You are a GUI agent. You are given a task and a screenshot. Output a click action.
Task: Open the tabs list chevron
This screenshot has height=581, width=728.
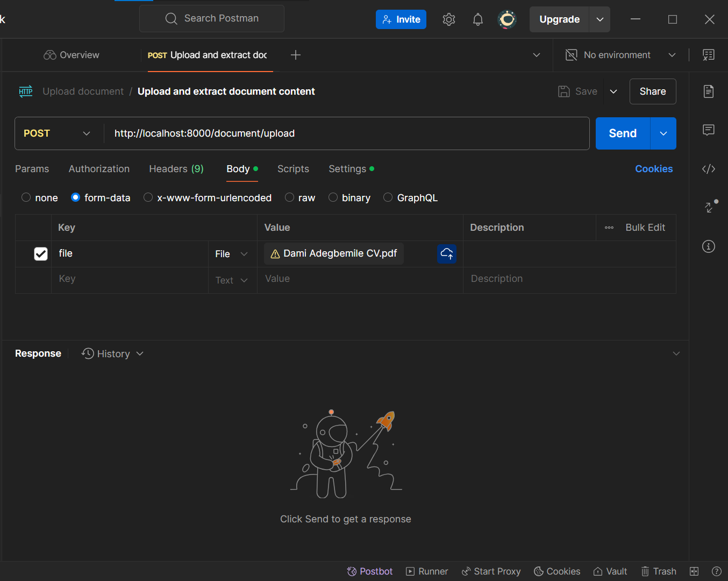point(537,55)
